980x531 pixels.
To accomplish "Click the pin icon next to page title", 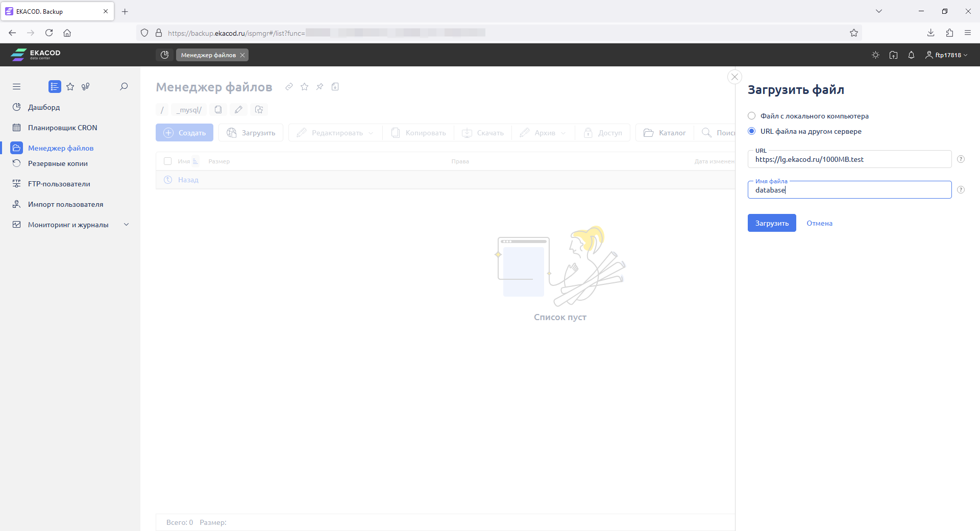I will [x=320, y=87].
